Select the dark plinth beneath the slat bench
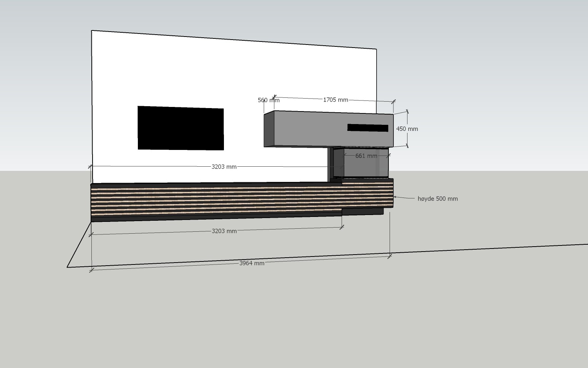This screenshot has width=588, height=368. tap(213, 218)
